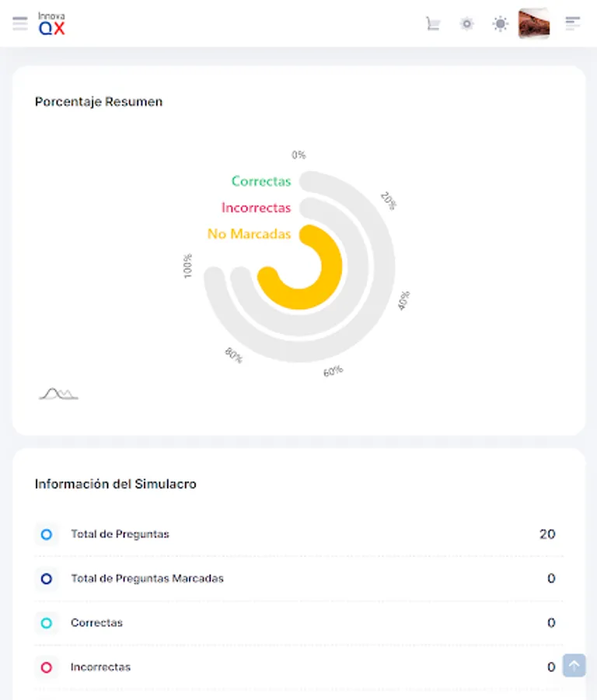Click the cyan Correctas circle icon
The image size is (597, 700).
pyautogui.click(x=47, y=623)
